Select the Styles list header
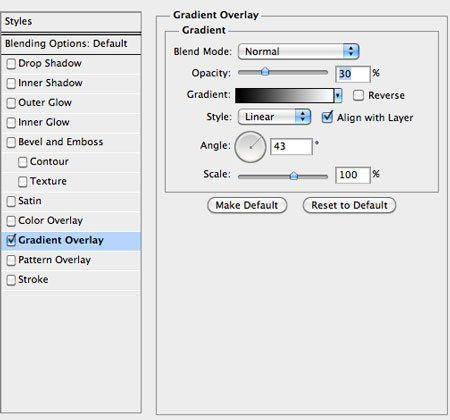The width and height of the screenshot is (450, 420). coord(71,22)
